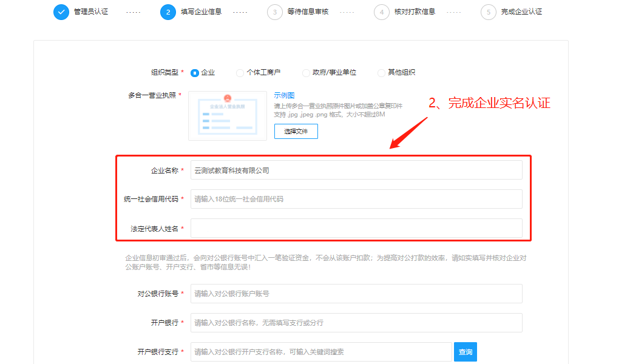This screenshot has width=630, height=364.
Task: Choose 其他组织 radio option
Action: click(x=382, y=73)
